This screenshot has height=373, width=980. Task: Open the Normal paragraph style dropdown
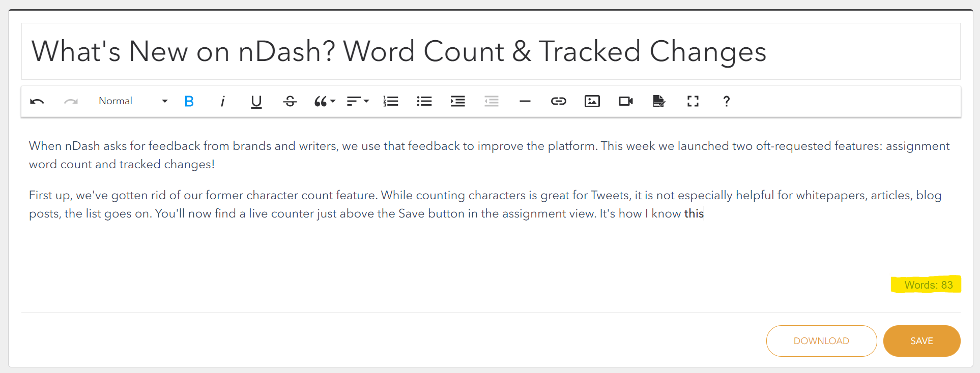click(133, 101)
